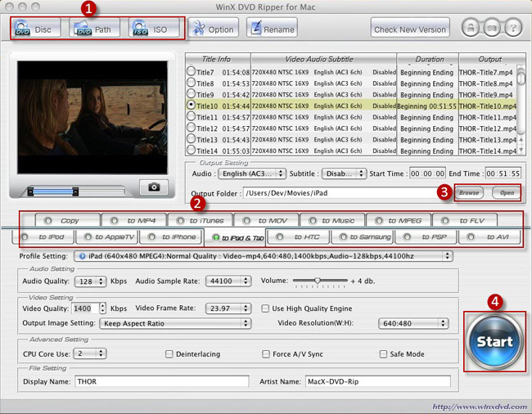Screen dimensions: 532x414
Task: Switch to the to iPod tab
Action: [x=43, y=236]
